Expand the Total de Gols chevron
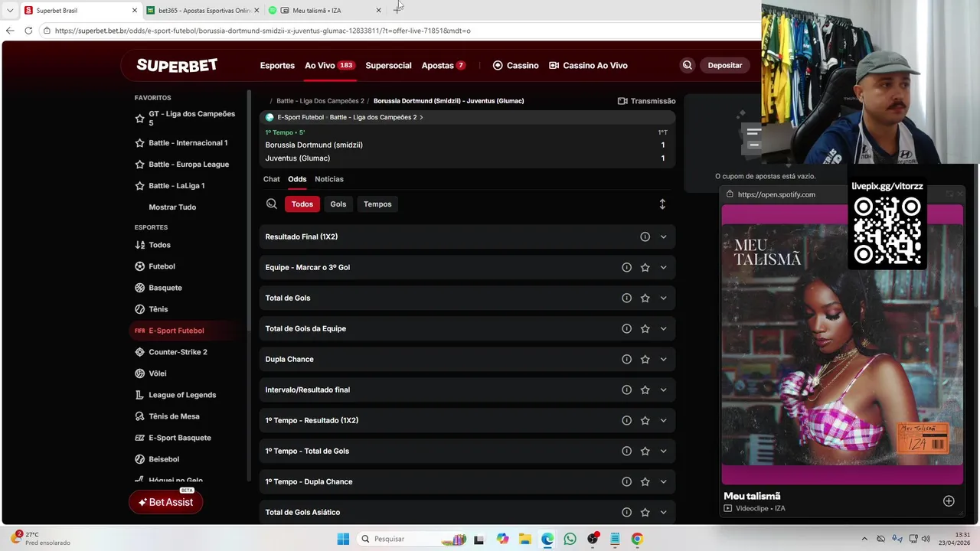The image size is (980, 551). click(x=663, y=298)
